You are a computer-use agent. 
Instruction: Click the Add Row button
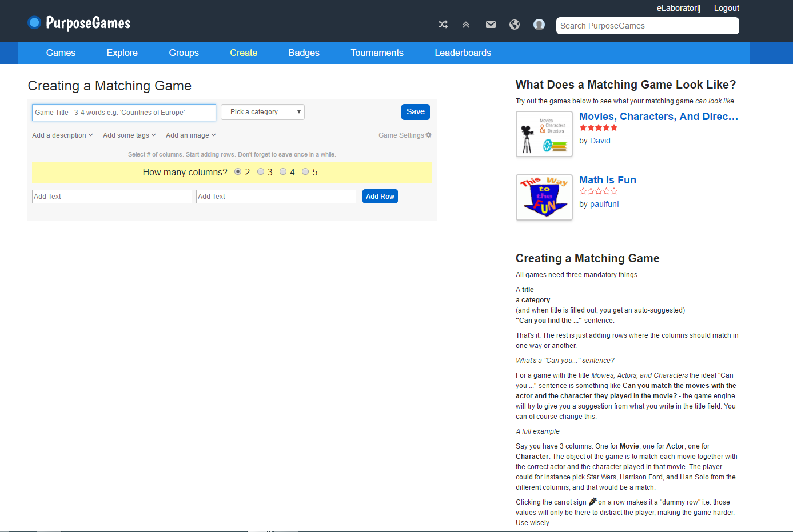(380, 197)
